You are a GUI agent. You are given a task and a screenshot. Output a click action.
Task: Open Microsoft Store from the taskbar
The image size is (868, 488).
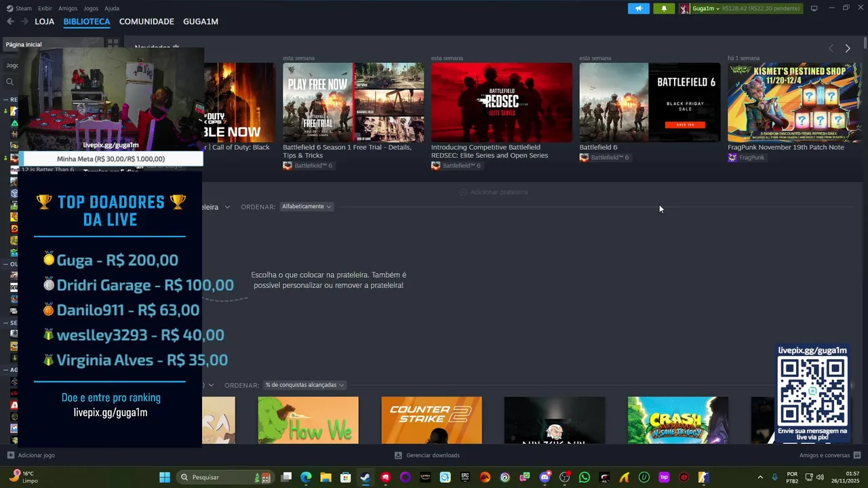pos(345,477)
